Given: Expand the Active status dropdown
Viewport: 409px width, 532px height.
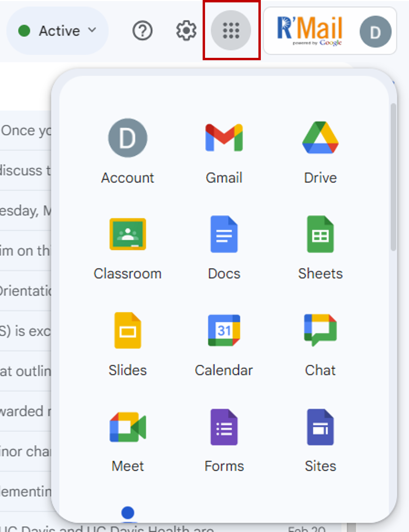Looking at the screenshot, I should click(x=57, y=31).
